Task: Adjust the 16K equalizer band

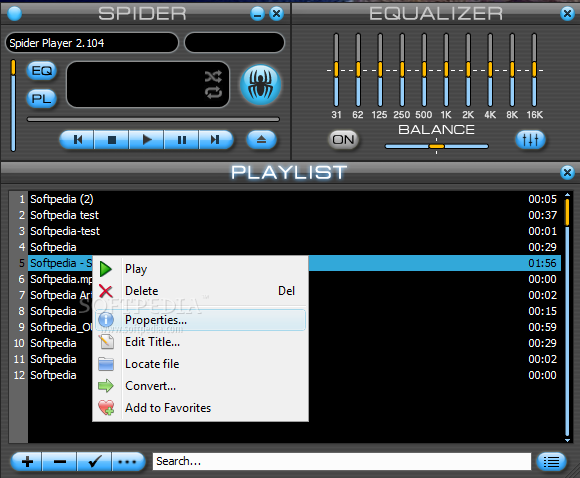Action: pyautogui.click(x=534, y=70)
